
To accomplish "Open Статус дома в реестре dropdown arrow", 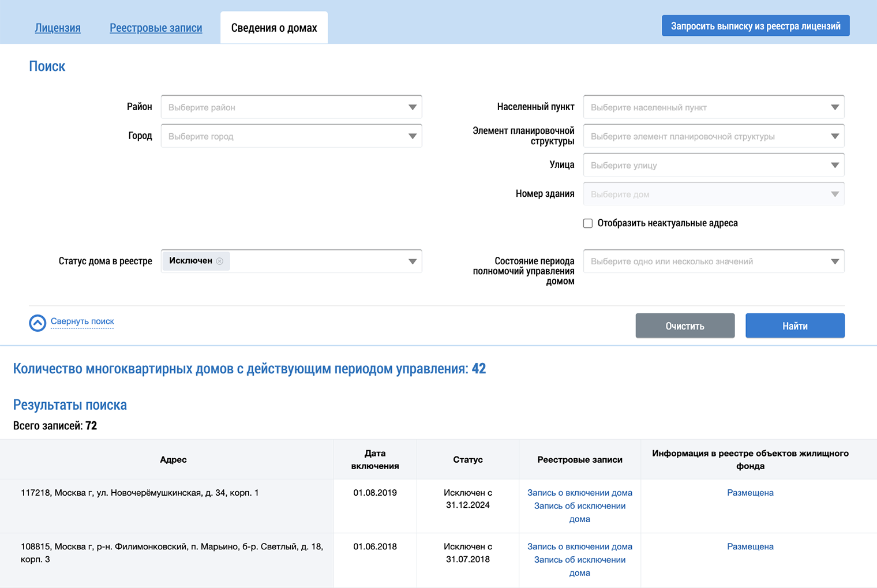I will click(x=413, y=261).
